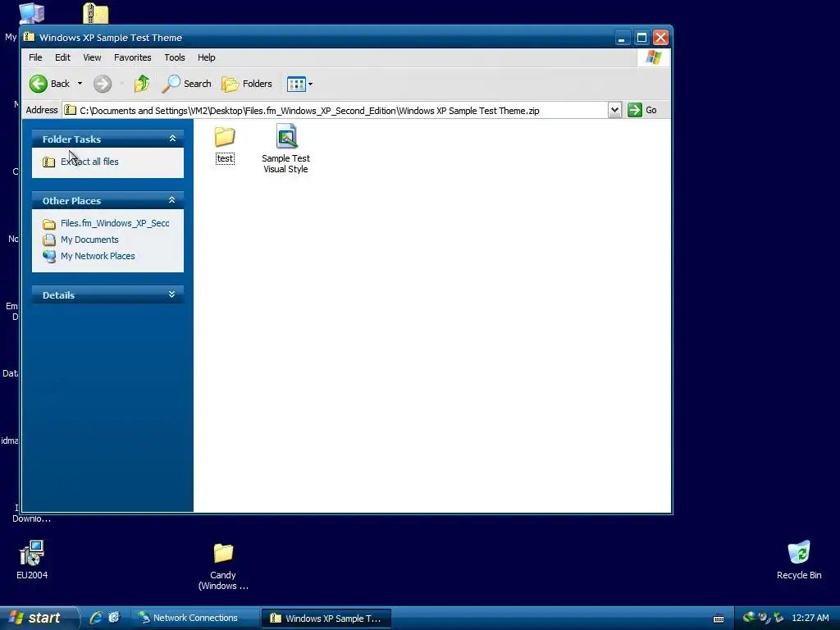
Task: Click the Forward arrow button
Action: tap(103, 84)
